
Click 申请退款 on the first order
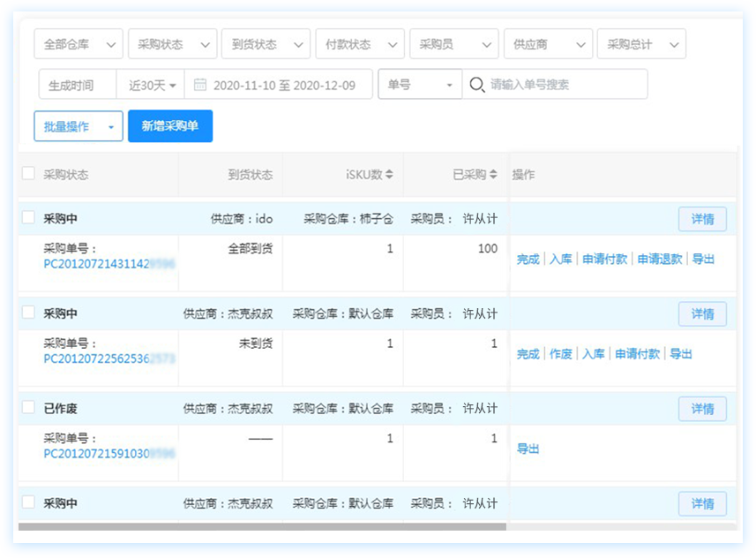tap(659, 260)
